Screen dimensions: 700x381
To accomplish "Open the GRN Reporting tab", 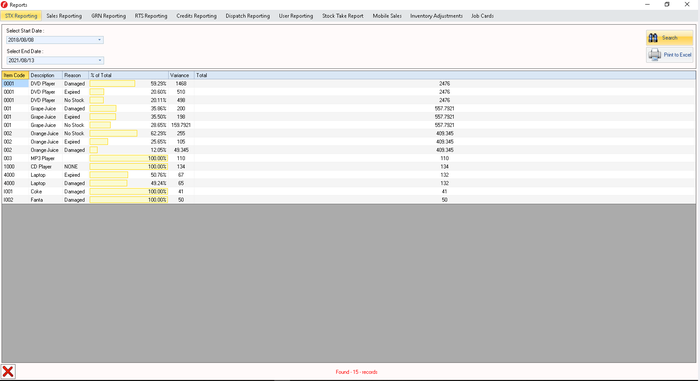I will tap(108, 16).
